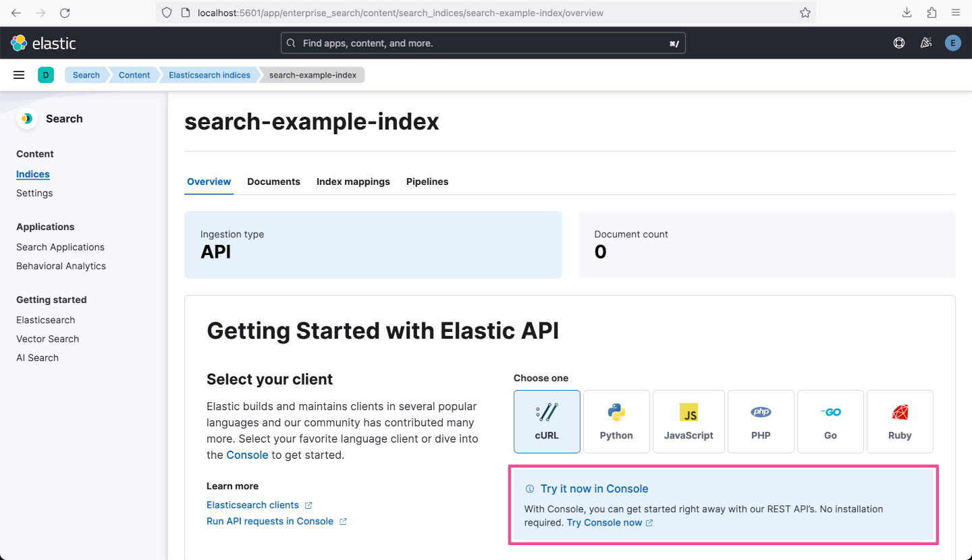Open Elasticsearch getting started page
This screenshot has width=972, height=560.
click(x=46, y=320)
